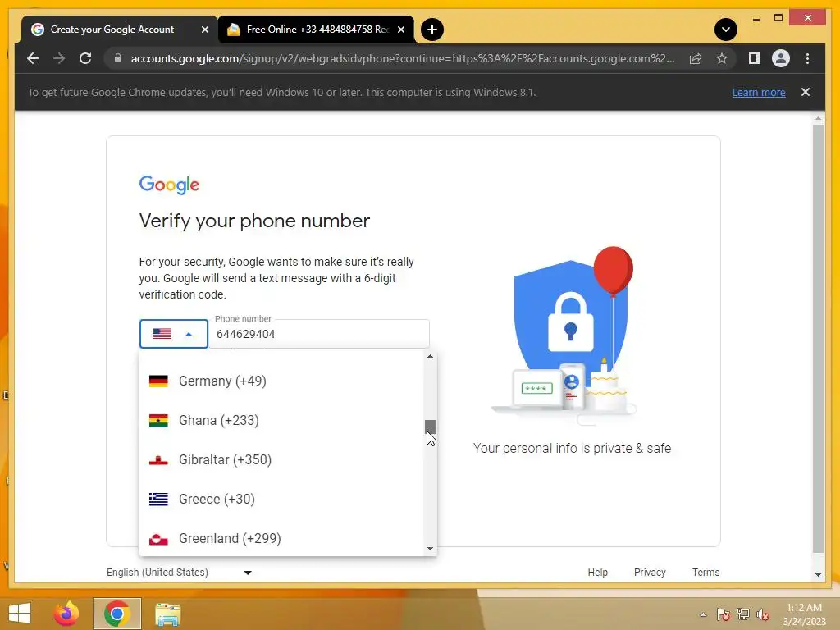Click the Germany flag icon
The height and width of the screenshot is (630, 840).
pos(158,381)
